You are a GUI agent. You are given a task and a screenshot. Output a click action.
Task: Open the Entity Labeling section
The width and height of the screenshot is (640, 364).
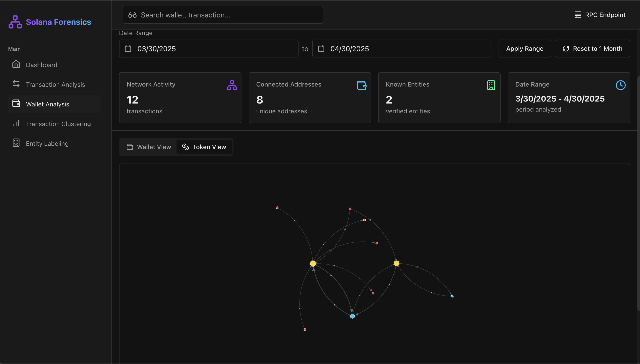(x=47, y=143)
